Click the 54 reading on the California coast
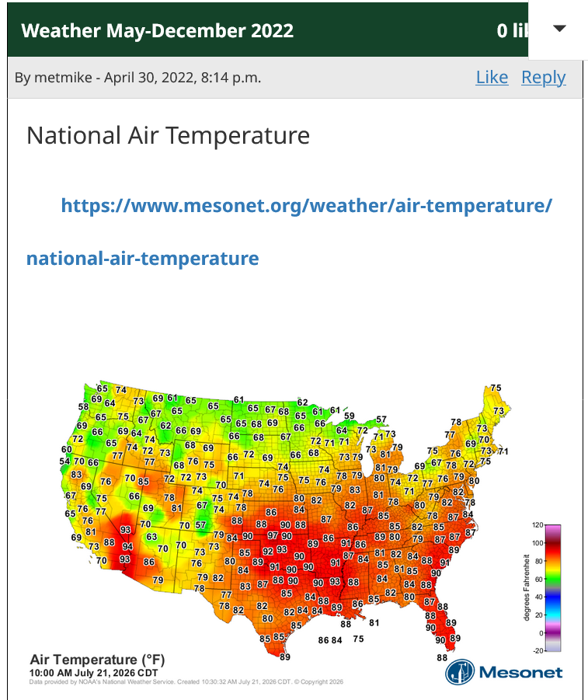The image size is (588, 700). 64,461
